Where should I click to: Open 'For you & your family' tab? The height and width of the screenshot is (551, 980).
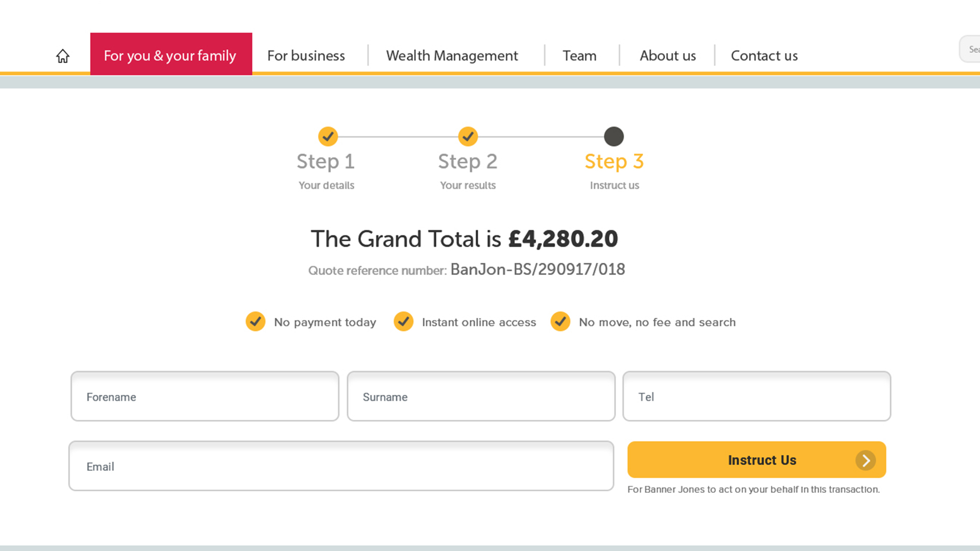pyautogui.click(x=170, y=55)
